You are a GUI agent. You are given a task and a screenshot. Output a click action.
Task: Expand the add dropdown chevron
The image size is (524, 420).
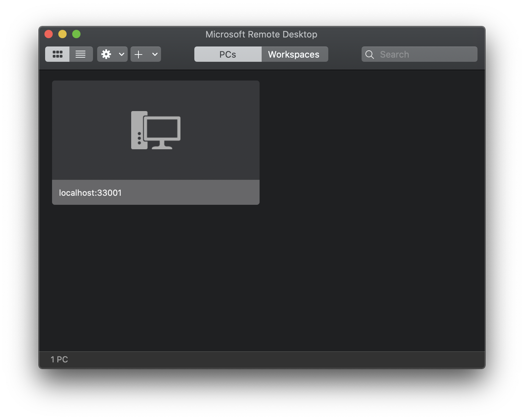(155, 54)
